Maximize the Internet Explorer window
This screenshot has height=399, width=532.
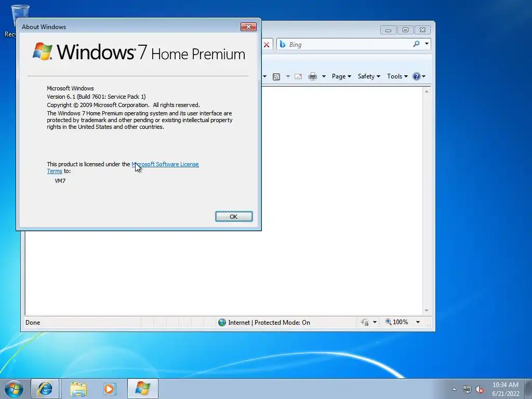(x=405, y=30)
